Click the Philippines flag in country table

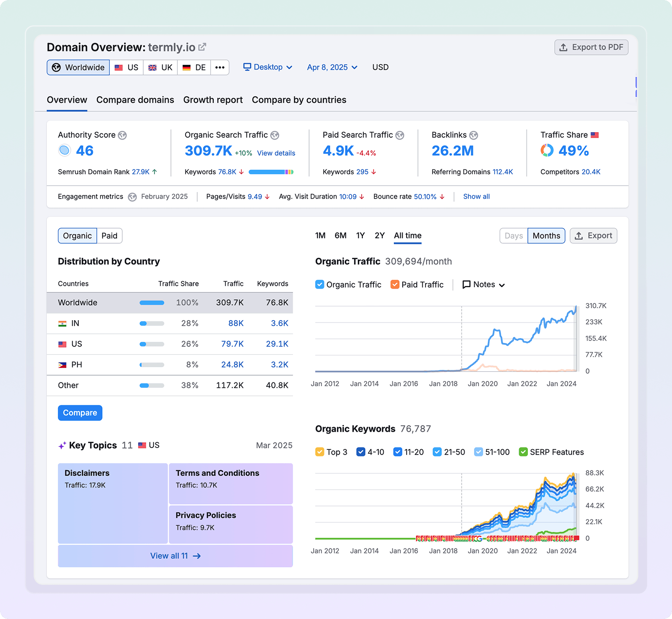click(x=62, y=365)
